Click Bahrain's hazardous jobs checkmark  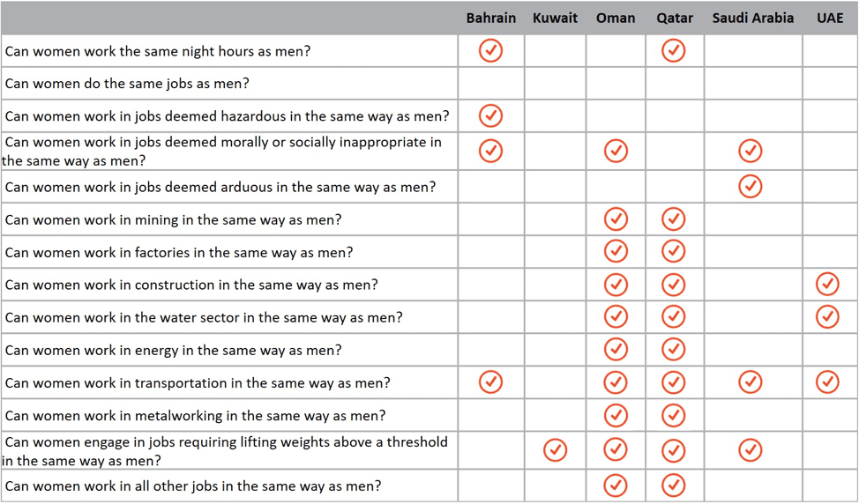(x=490, y=115)
